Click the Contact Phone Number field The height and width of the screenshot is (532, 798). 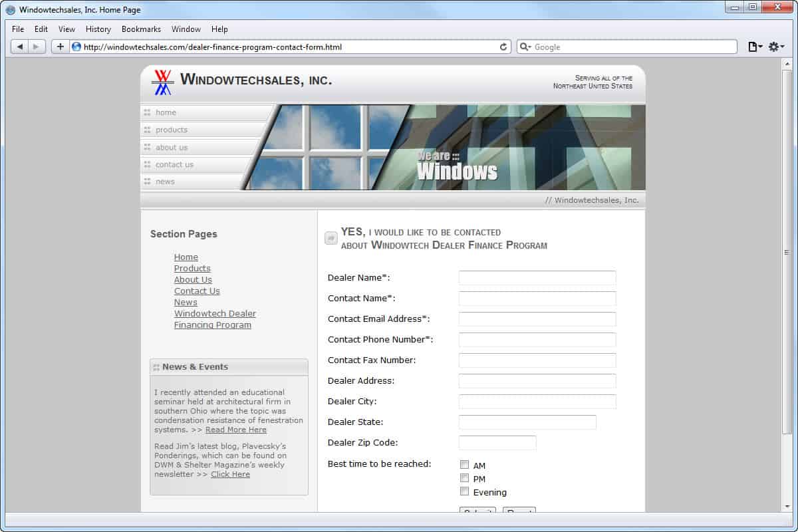pyautogui.click(x=537, y=340)
